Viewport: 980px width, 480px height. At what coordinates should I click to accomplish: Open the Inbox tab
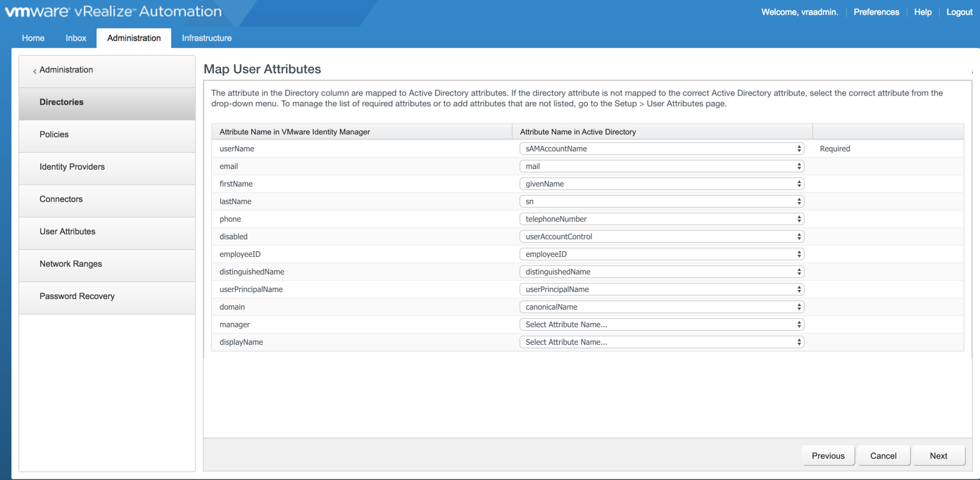(x=76, y=38)
